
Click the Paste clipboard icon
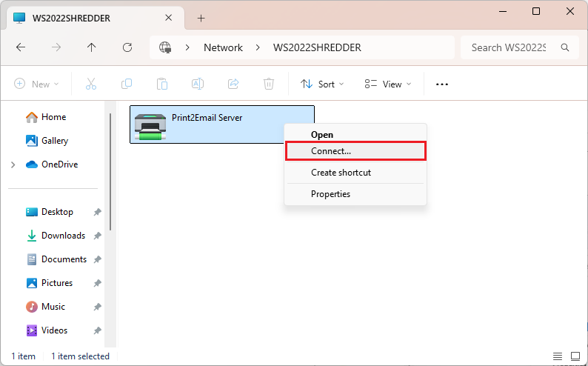click(x=162, y=84)
